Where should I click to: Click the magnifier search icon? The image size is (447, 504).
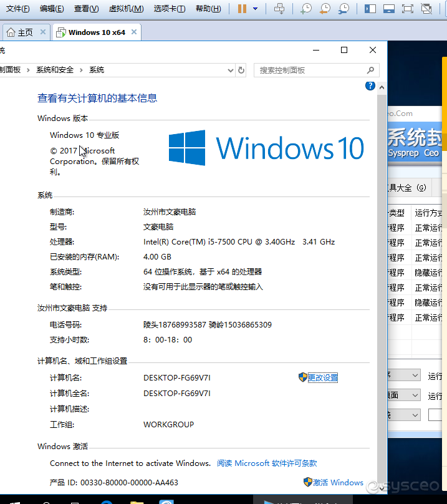370,70
